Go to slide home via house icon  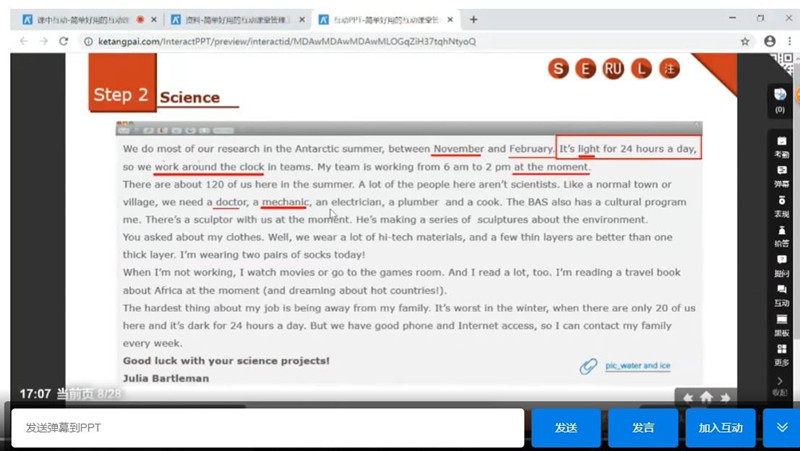(x=706, y=397)
